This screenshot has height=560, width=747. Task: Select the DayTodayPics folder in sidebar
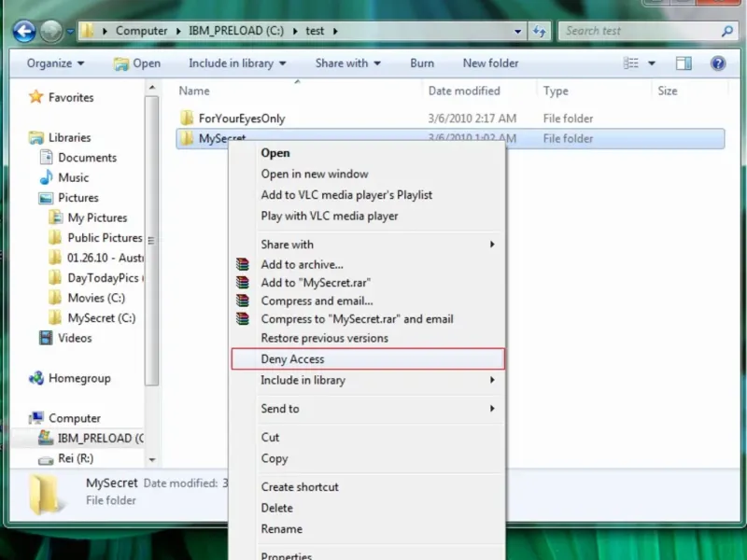click(94, 277)
